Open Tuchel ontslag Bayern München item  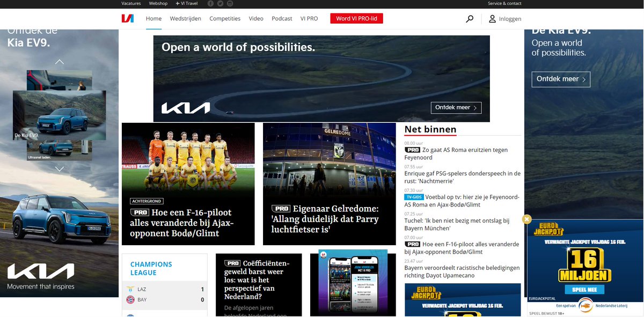pos(457,225)
